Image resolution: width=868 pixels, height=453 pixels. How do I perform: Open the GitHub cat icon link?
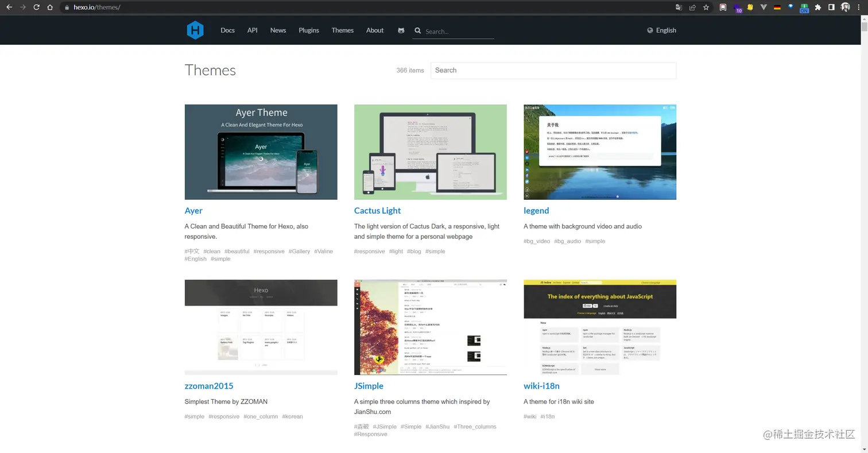pos(401,30)
